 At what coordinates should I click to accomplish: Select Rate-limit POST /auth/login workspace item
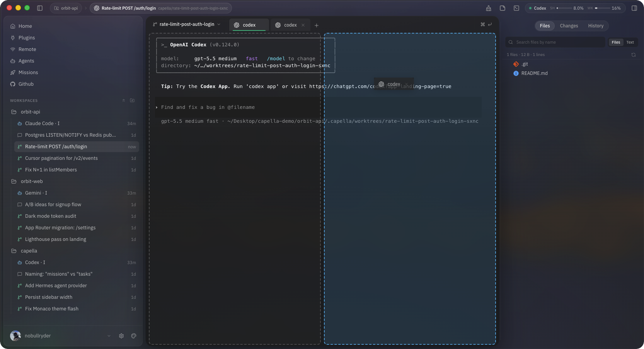coord(77,147)
